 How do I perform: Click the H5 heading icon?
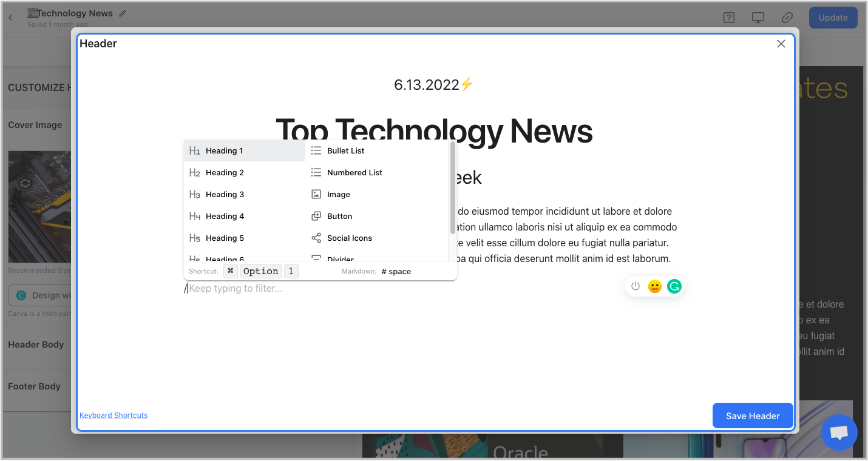[194, 238]
